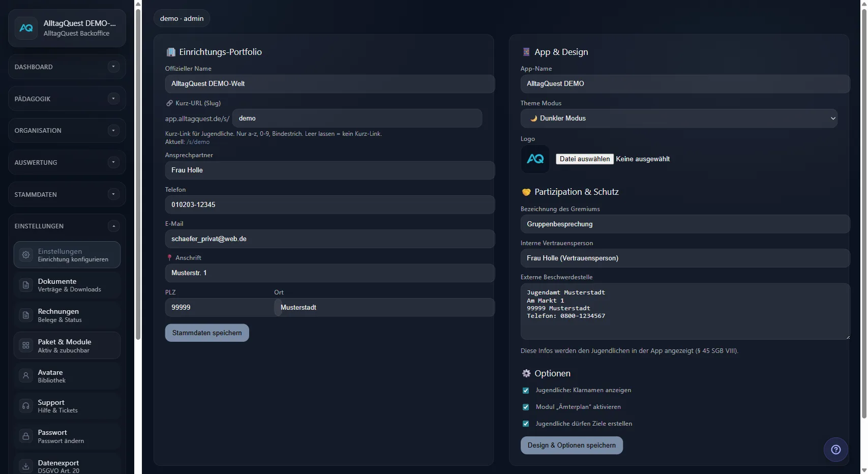Screen dimensions: 868x474
Task: Open Paket & Module grid icon
Action: [26, 346]
